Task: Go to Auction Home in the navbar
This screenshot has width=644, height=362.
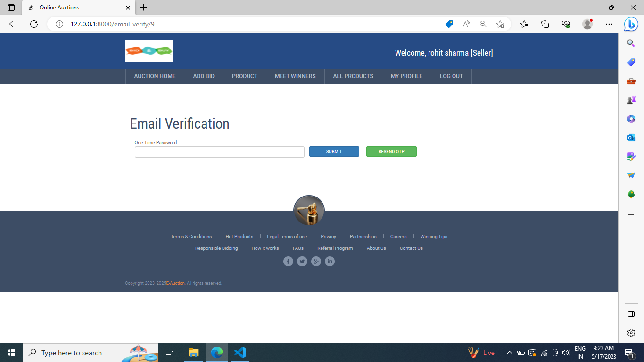Action: tap(155, 76)
